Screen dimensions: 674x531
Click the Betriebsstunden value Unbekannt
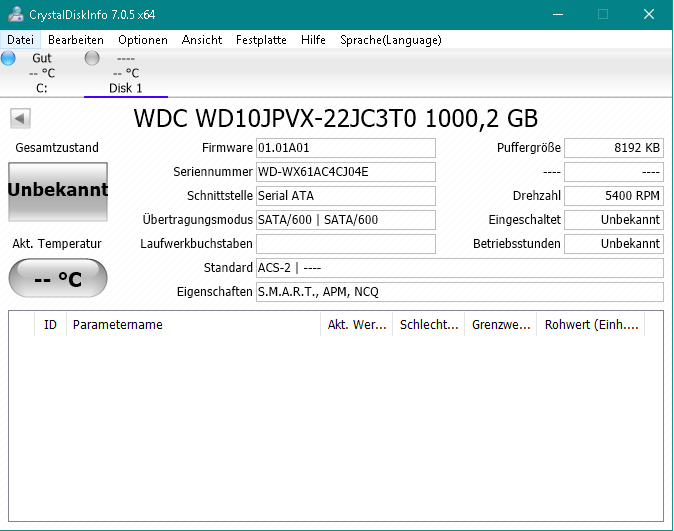[614, 244]
